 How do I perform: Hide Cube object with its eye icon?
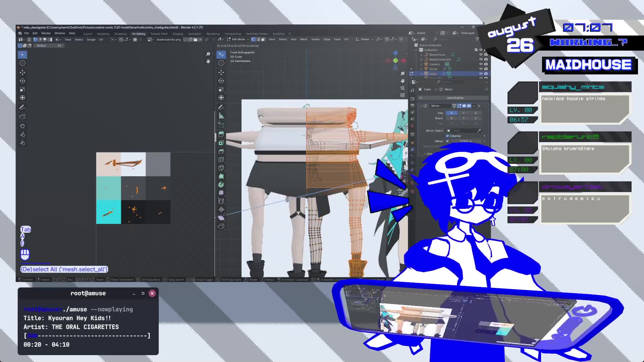click(x=481, y=73)
